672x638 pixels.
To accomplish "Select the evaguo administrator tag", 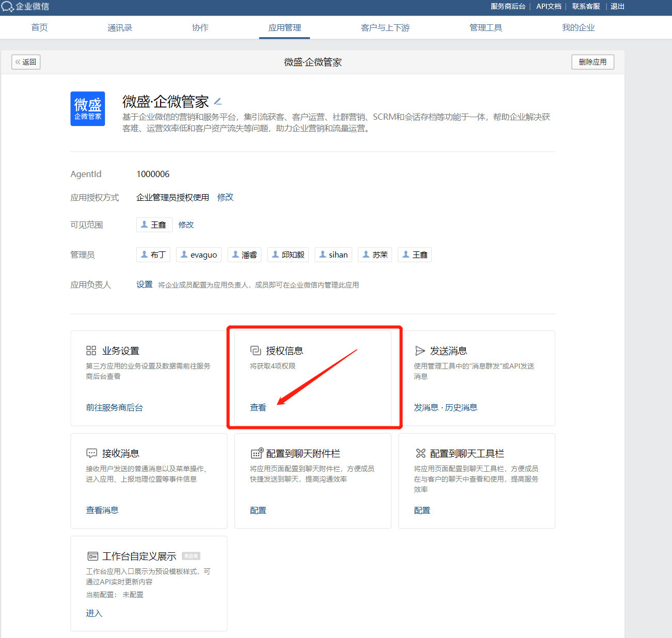I will click(199, 255).
